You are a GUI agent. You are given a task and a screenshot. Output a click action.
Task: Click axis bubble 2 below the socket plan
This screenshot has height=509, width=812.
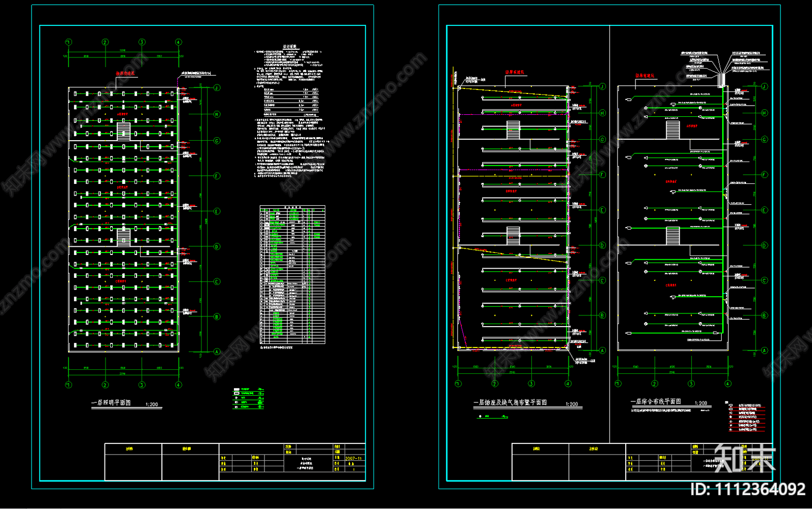(495, 384)
